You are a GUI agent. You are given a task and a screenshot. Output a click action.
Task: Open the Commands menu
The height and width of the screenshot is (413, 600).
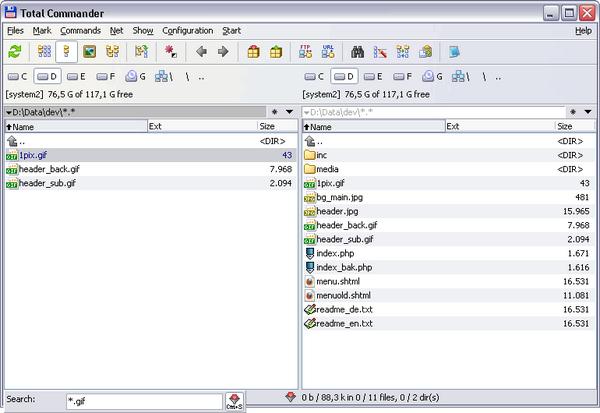(x=80, y=31)
